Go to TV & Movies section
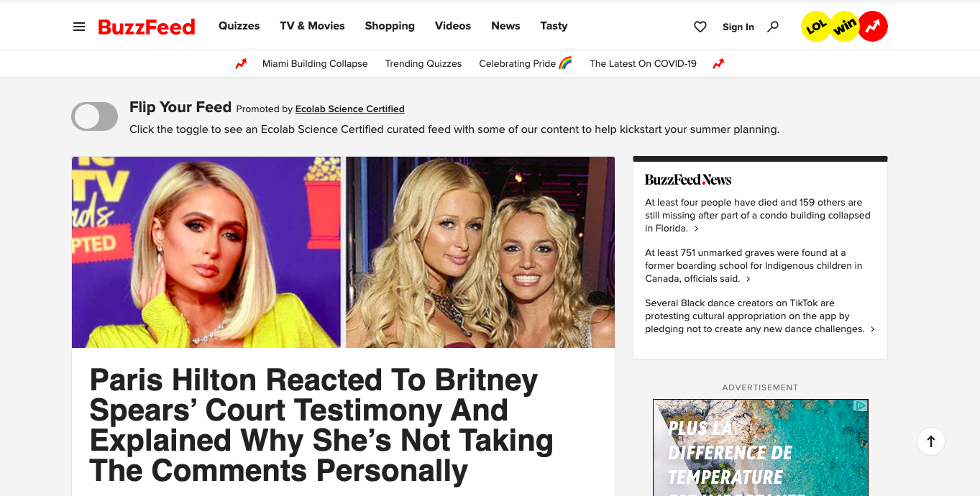The height and width of the screenshot is (496, 980). pos(312,26)
